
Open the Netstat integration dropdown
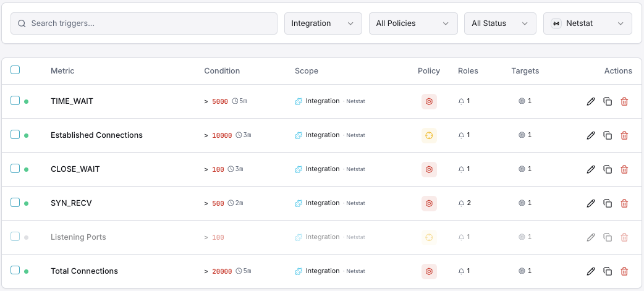pos(587,23)
